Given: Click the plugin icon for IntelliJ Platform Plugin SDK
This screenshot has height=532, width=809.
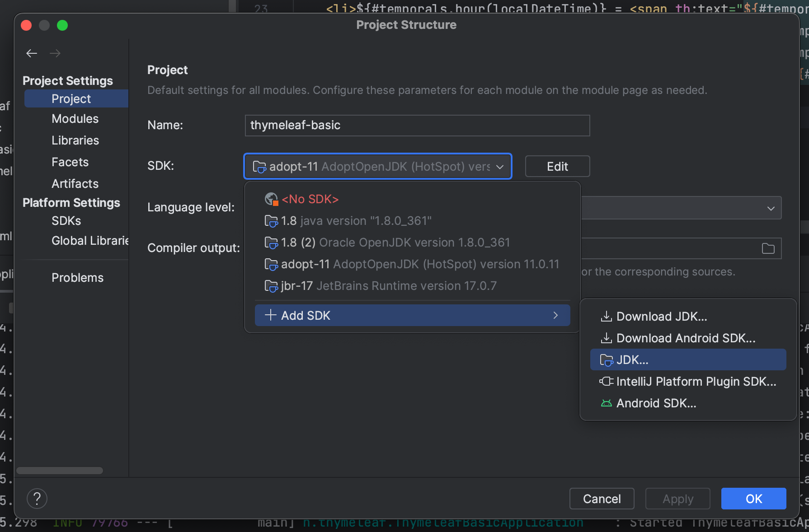Looking at the screenshot, I should [x=606, y=381].
